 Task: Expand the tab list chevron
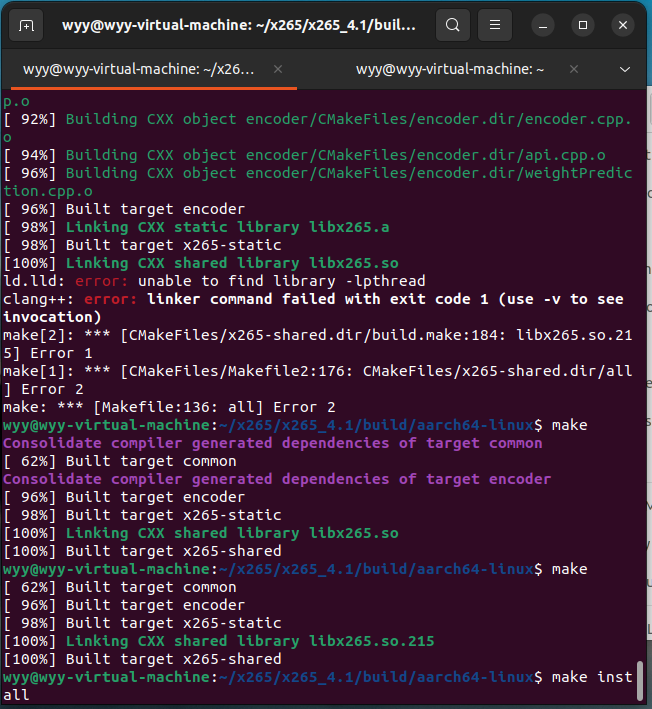point(625,69)
